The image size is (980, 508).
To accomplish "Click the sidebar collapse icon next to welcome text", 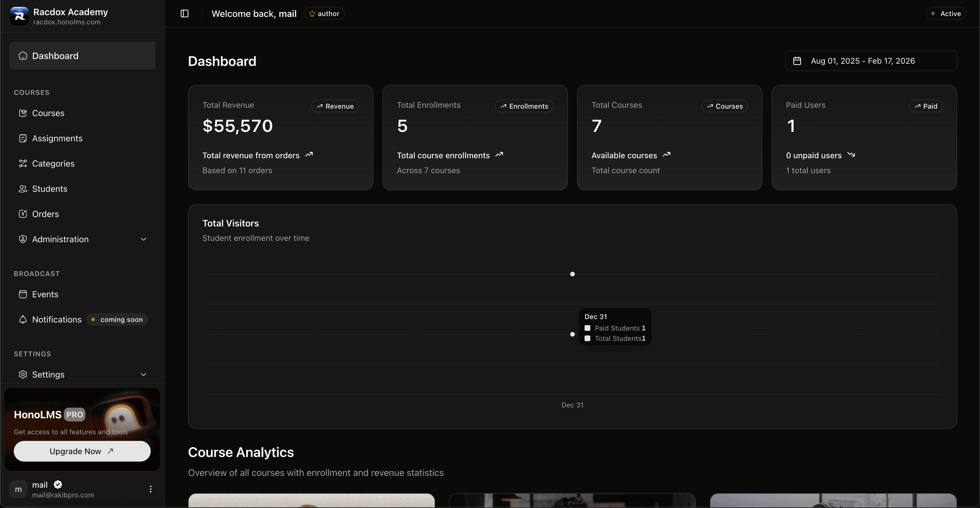I will pos(185,13).
